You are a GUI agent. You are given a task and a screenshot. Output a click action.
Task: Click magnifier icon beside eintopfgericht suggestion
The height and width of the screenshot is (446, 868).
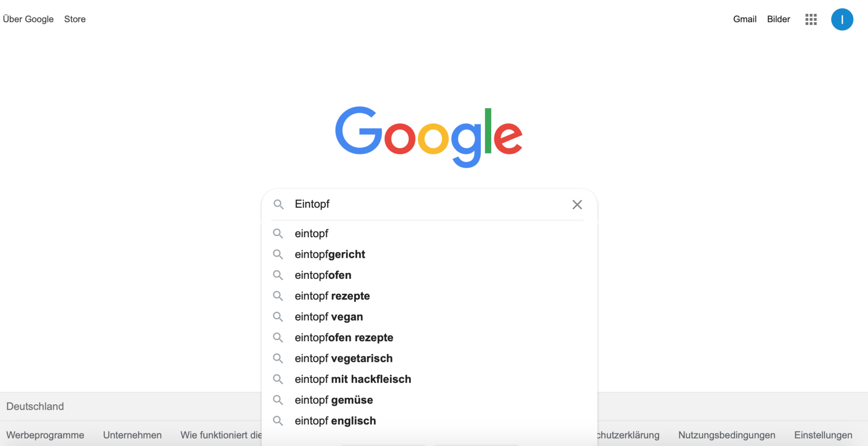point(278,254)
